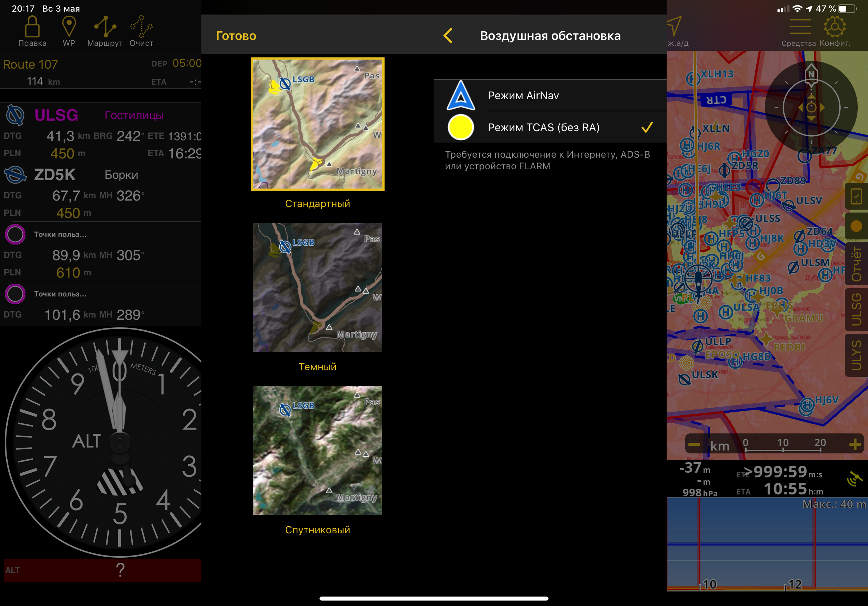
Task: Tap the north compass indicator
Action: 811,74
